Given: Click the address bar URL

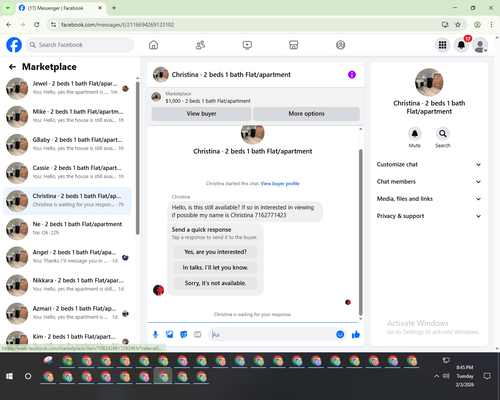Looking at the screenshot, I should click(117, 25).
